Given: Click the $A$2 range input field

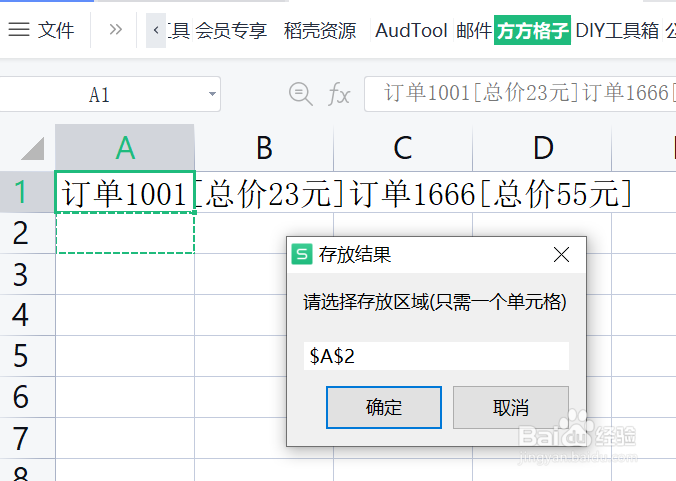Looking at the screenshot, I should coord(436,356).
